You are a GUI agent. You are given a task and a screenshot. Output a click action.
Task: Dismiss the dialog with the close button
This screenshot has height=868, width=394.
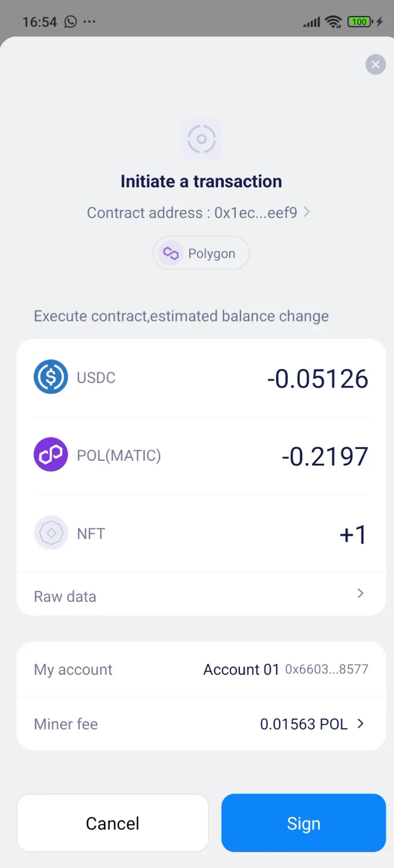click(376, 64)
